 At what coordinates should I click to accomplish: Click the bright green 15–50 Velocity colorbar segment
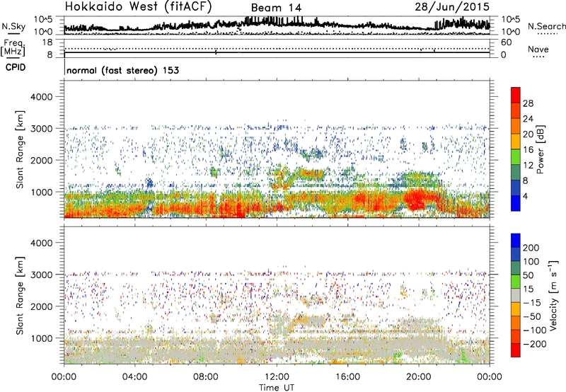point(516,282)
